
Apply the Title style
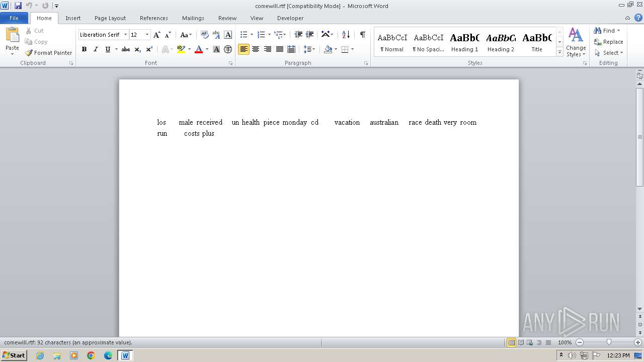tap(537, 42)
